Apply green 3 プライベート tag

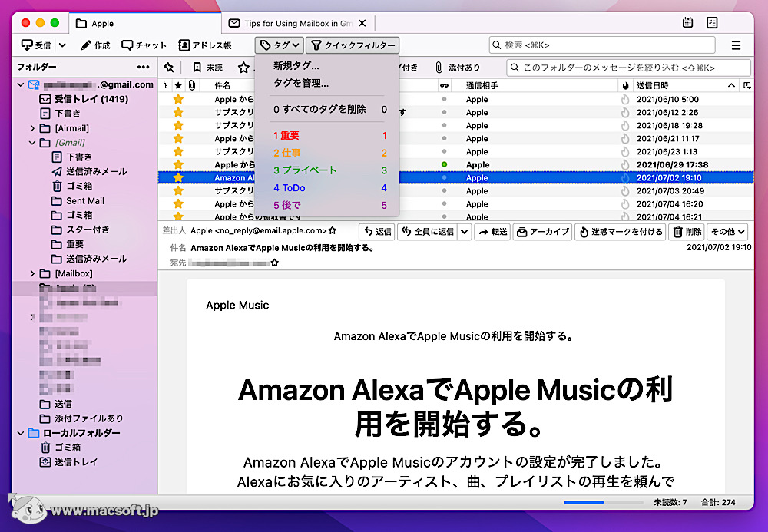pyautogui.click(x=326, y=170)
